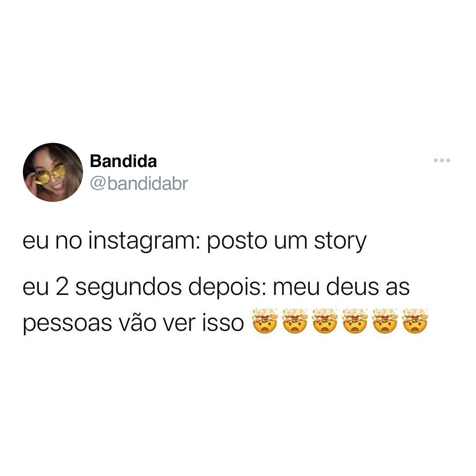
Task: Click the first exploding head emoji
Action: point(265,321)
